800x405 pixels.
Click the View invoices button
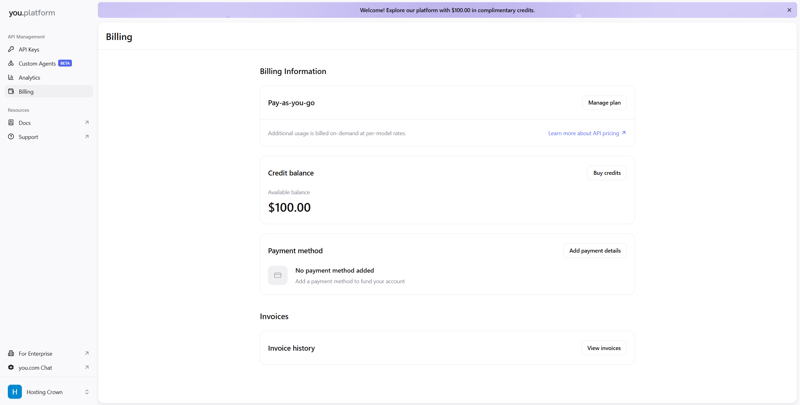click(604, 348)
